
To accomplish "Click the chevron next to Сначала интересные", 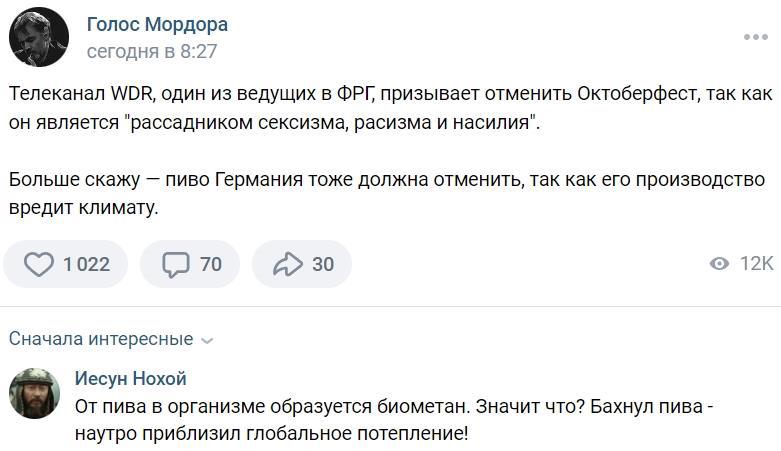I will (x=207, y=340).
